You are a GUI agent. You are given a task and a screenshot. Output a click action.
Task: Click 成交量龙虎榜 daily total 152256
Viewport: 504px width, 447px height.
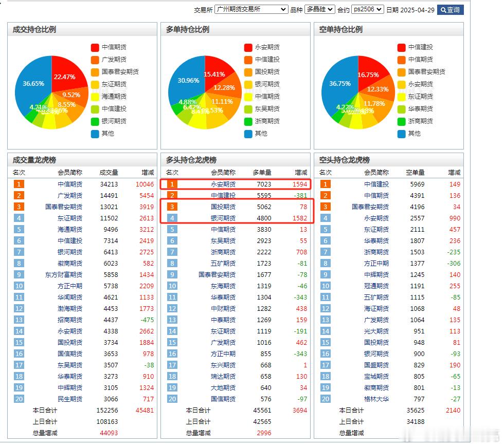(x=107, y=411)
